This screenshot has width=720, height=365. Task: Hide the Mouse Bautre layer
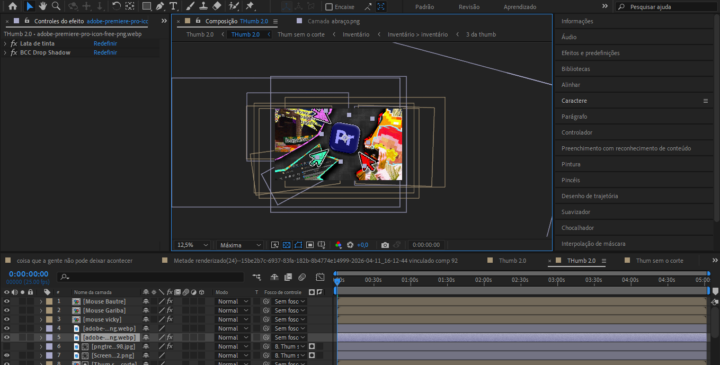point(6,302)
